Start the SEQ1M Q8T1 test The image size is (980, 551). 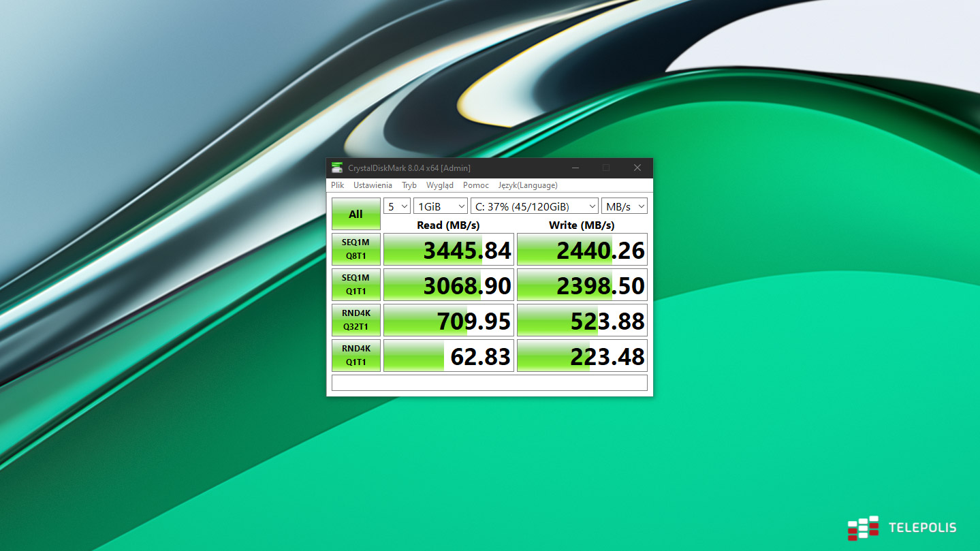tap(355, 249)
